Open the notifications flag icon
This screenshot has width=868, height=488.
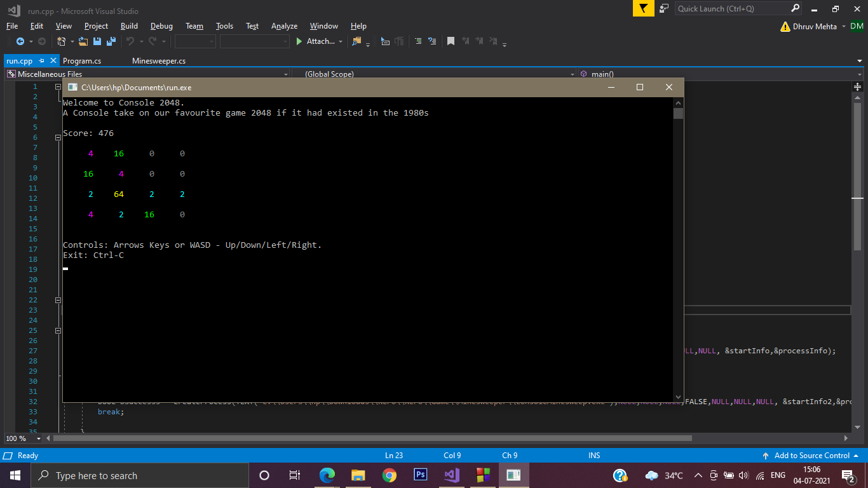[x=643, y=8]
